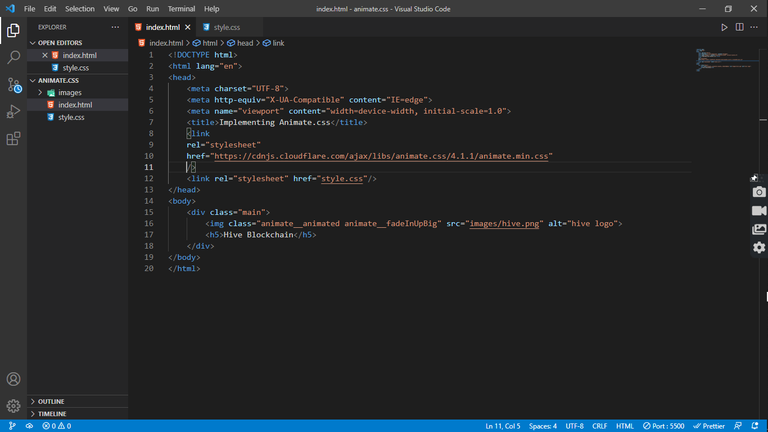Click the source control branch status icon
Image resolution: width=768 pixels, height=432 pixels.
[12, 426]
